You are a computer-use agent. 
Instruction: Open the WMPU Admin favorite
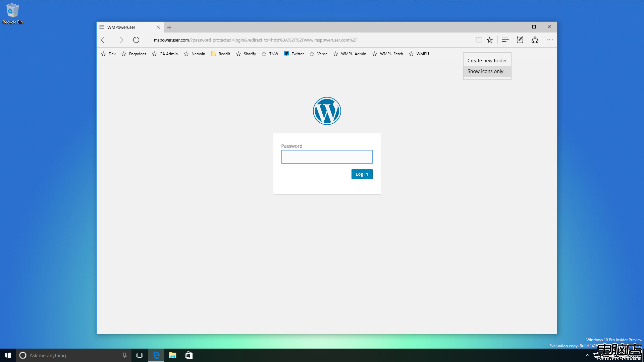coord(350,54)
